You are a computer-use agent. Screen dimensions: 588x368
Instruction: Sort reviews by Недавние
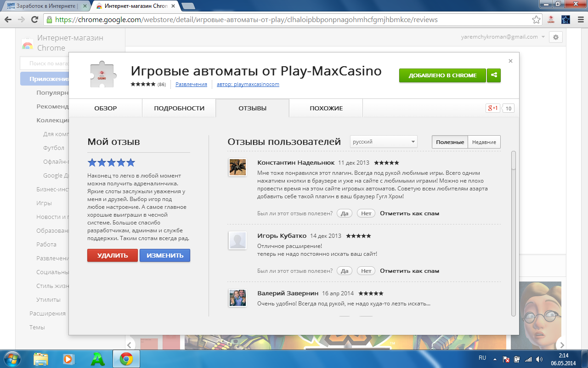[x=484, y=142]
